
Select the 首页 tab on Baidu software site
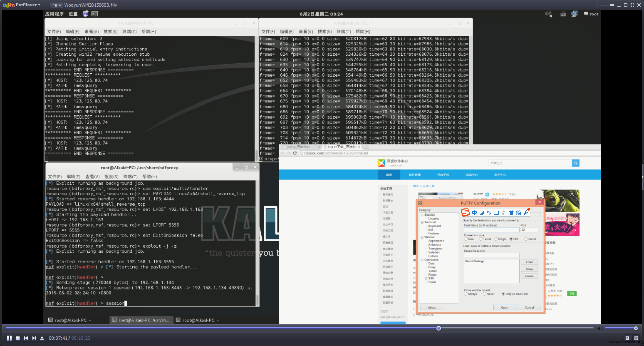click(x=389, y=175)
